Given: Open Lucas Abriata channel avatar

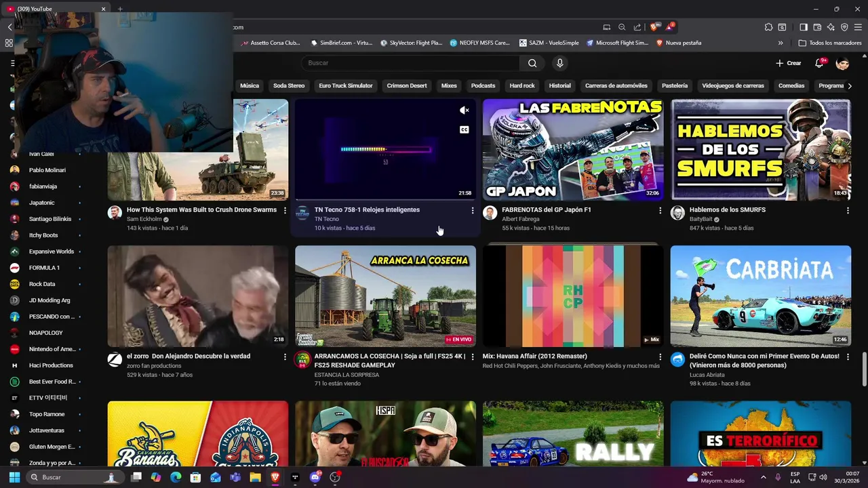Looking at the screenshot, I should click(x=677, y=359).
